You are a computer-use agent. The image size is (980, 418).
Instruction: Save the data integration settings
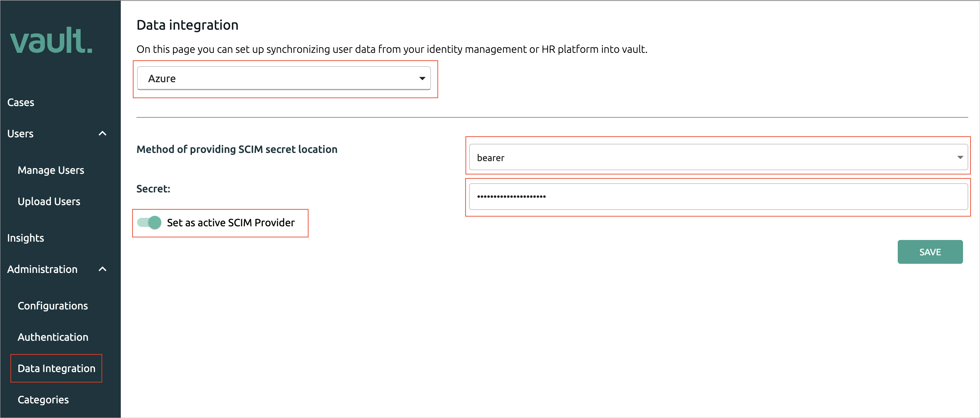[x=931, y=251]
